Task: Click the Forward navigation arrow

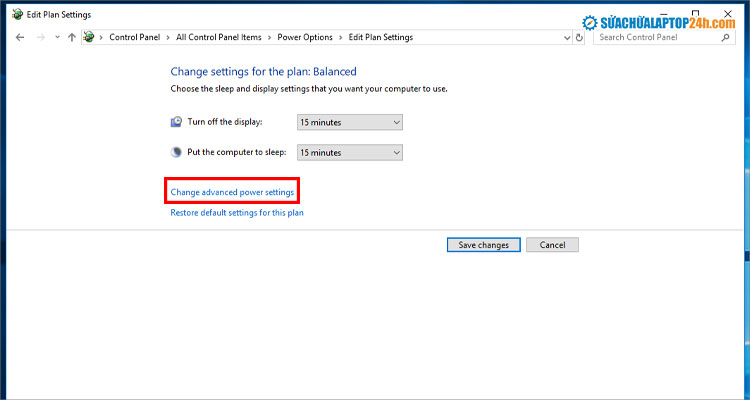Action: pyautogui.click(x=39, y=37)
